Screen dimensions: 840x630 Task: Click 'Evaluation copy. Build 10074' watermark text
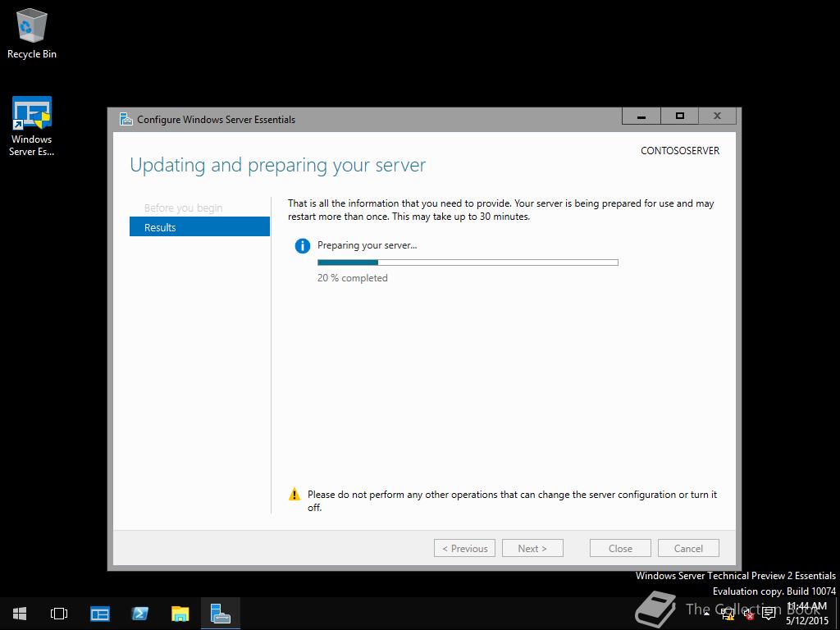[x=774, y=591]
